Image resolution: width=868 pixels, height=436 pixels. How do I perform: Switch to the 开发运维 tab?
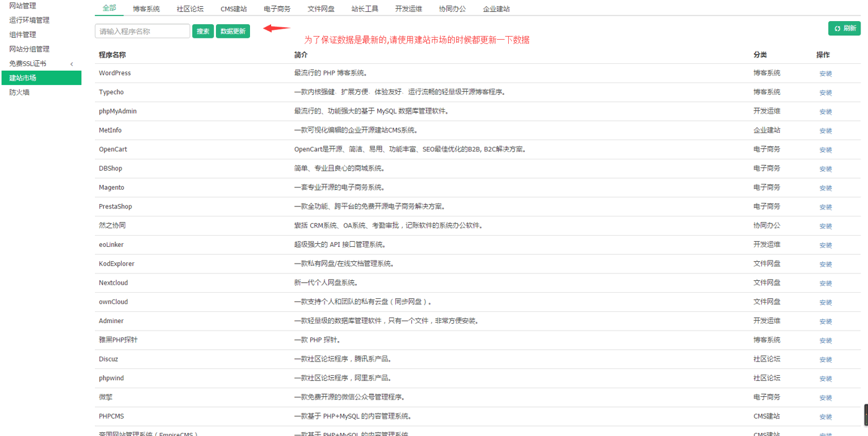coord(408,9)
